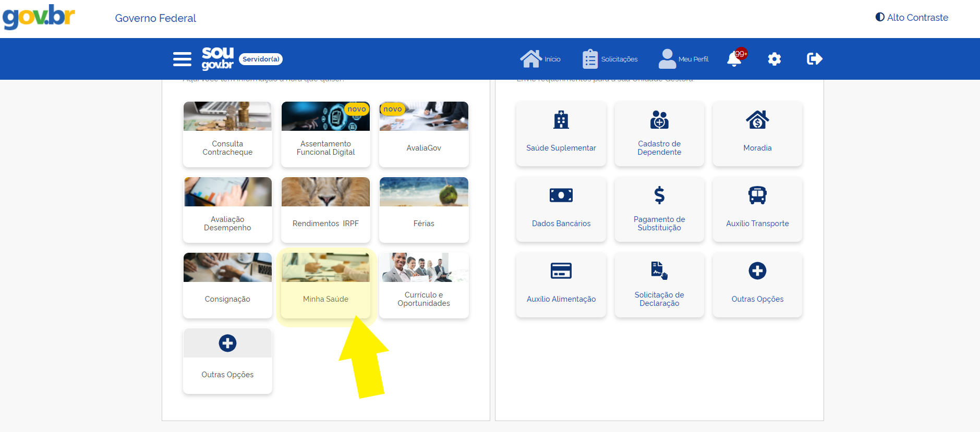Click the Governo Federal link
This screenshot has width=980, height=432.
[155, 18]
